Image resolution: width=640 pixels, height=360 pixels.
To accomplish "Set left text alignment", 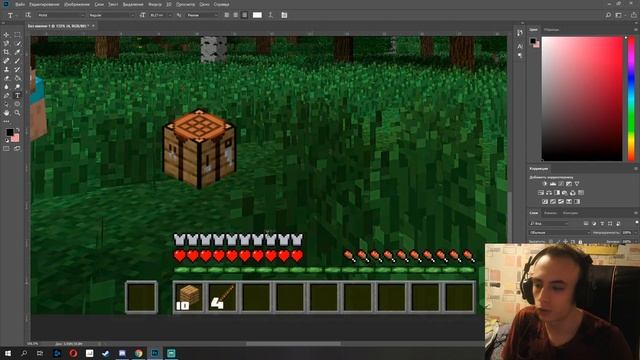I will tap(227, 15).
